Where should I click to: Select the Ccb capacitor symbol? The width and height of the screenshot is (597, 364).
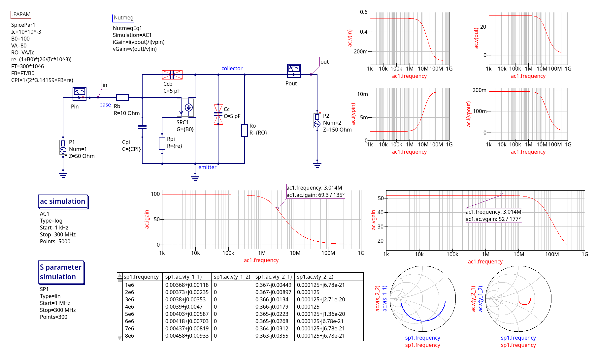click(172, 75)
